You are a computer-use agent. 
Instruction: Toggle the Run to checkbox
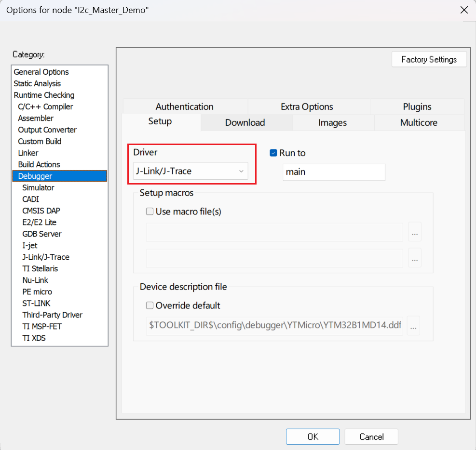273,153
